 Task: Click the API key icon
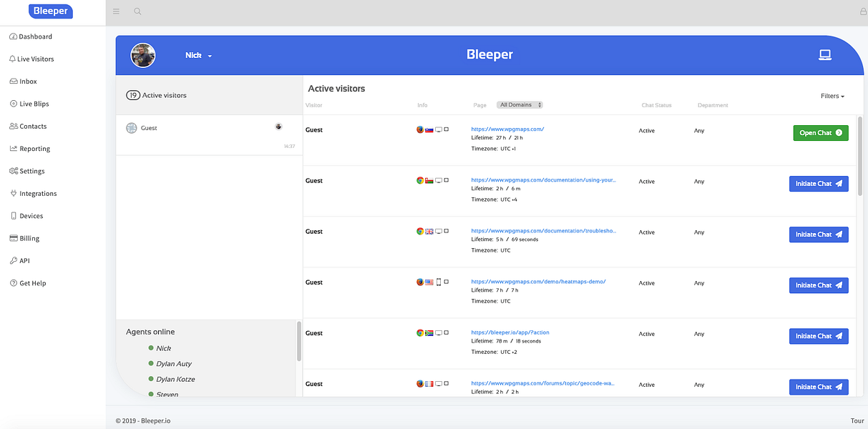[x=14, y=261]
